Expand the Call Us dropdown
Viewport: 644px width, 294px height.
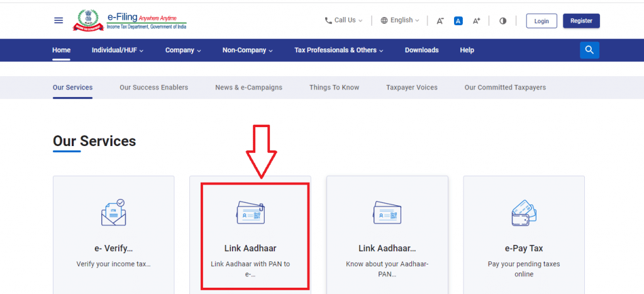tap(344, 20)
